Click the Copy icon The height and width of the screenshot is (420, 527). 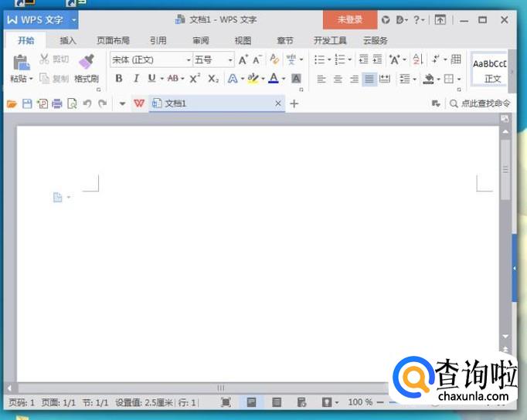pyautogui.click(x=44, y=79)
